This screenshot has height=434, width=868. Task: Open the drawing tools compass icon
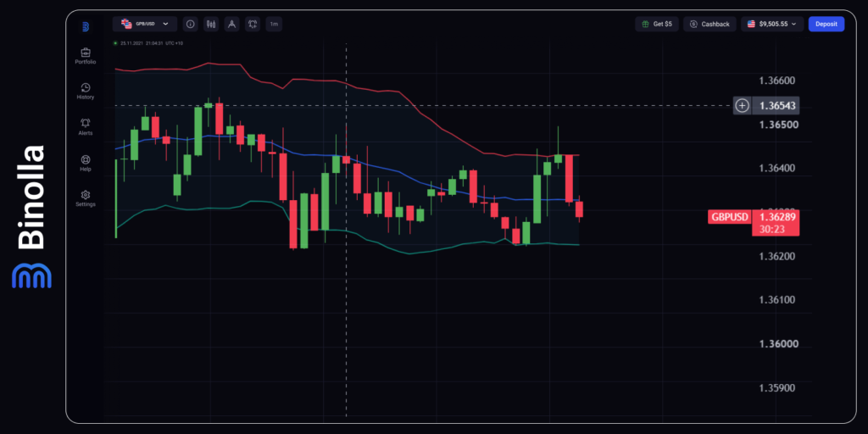[232, 24]
